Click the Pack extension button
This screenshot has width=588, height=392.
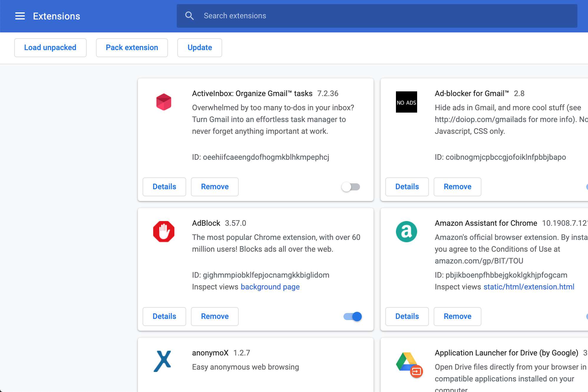coord(132,48)
